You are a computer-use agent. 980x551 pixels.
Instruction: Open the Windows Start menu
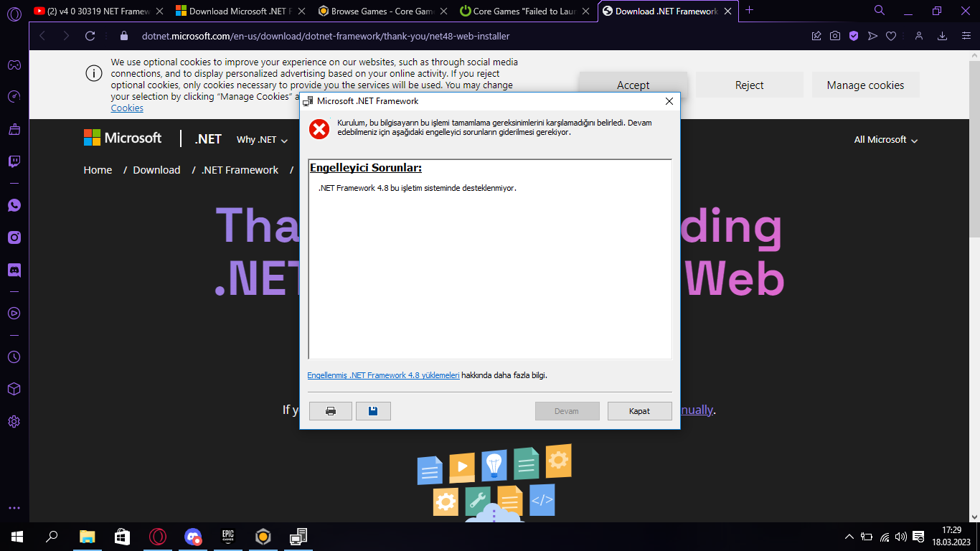click(x=17, y=537)
